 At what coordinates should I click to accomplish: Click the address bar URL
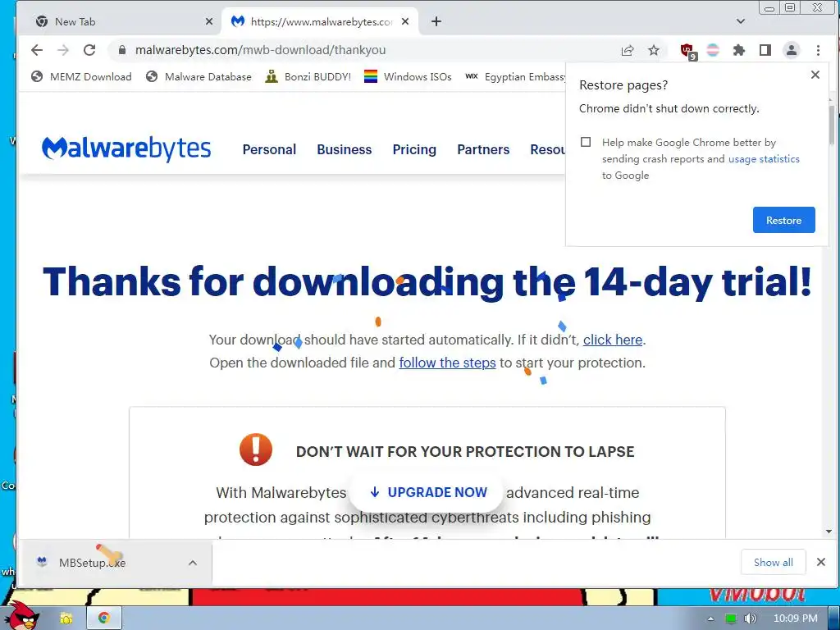260,50
